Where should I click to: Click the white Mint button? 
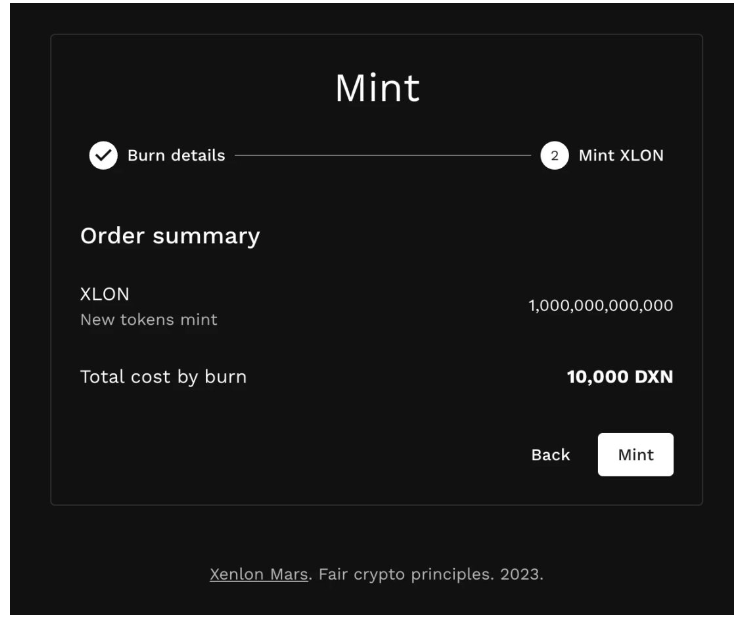click(636, 454)
